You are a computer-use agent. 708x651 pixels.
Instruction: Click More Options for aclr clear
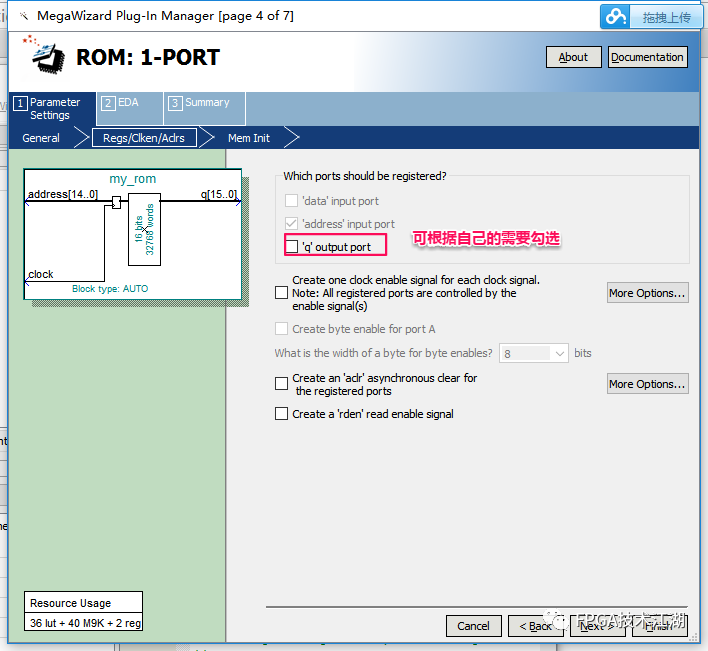[647, 384]
